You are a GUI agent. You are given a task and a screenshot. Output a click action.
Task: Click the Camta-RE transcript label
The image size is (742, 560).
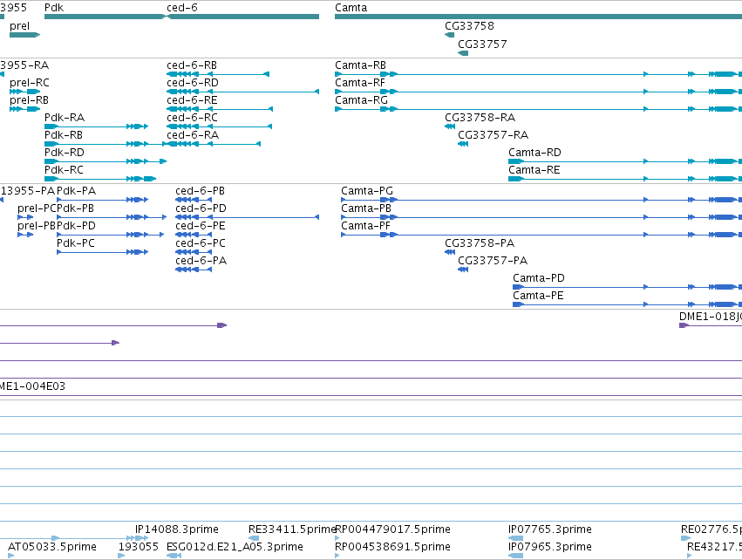[x=534, y=170]
